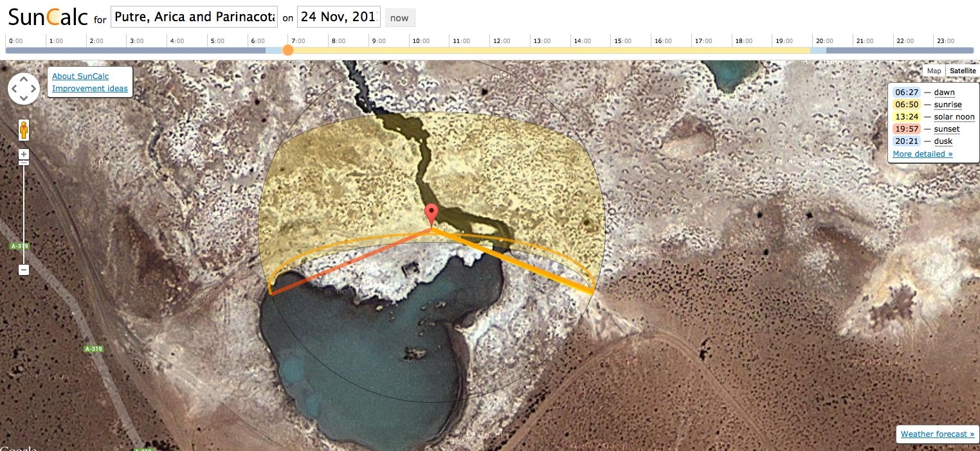This screenshot has width=980, height=451.
Task: Open the About SunCalc link
Action: (x=80, y=76)
